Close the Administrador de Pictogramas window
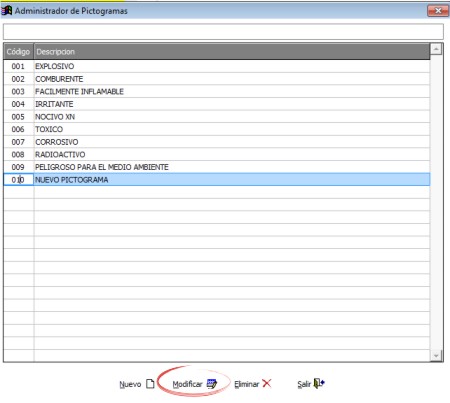Image resolution: width=450 pixels, height=403 pixels. (x=438, y=11)
